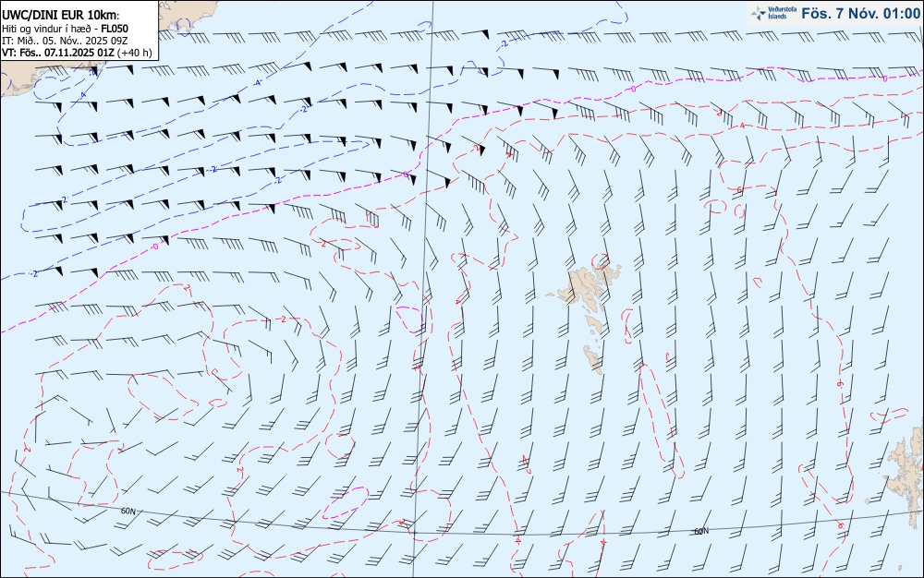Click the 'Fös. 7 Nóv. 01:00' timestamp

(x=859, y=14)
